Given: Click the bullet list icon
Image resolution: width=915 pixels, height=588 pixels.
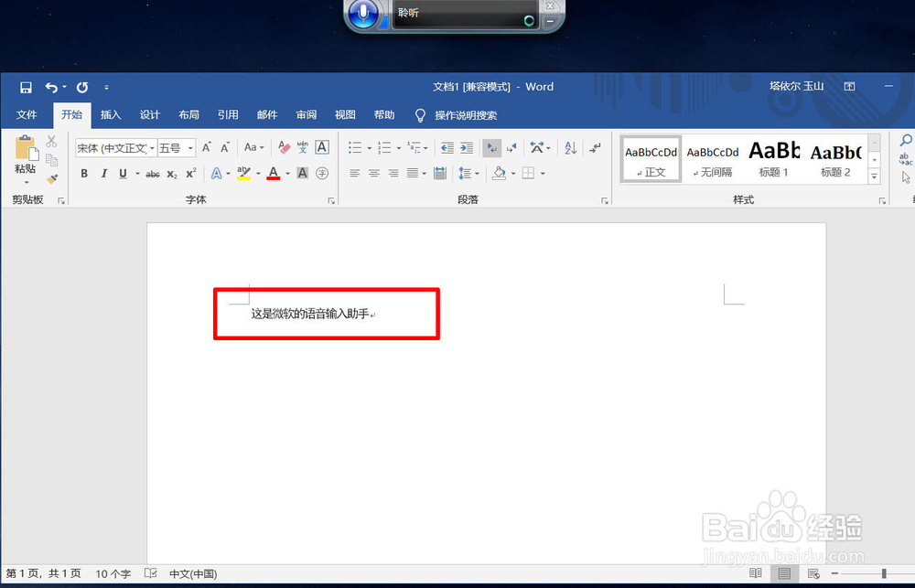Looking at the screenshot, I should tap(355, 147).
